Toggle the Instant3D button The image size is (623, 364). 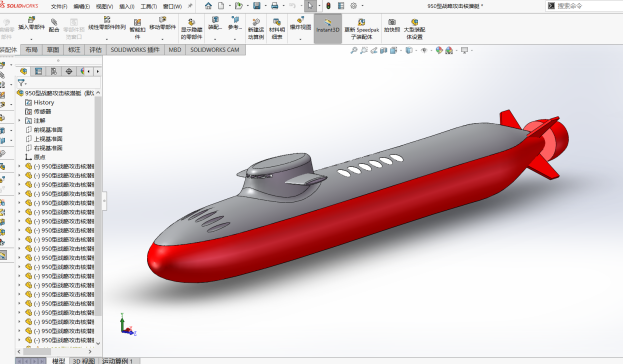(328, 28)
